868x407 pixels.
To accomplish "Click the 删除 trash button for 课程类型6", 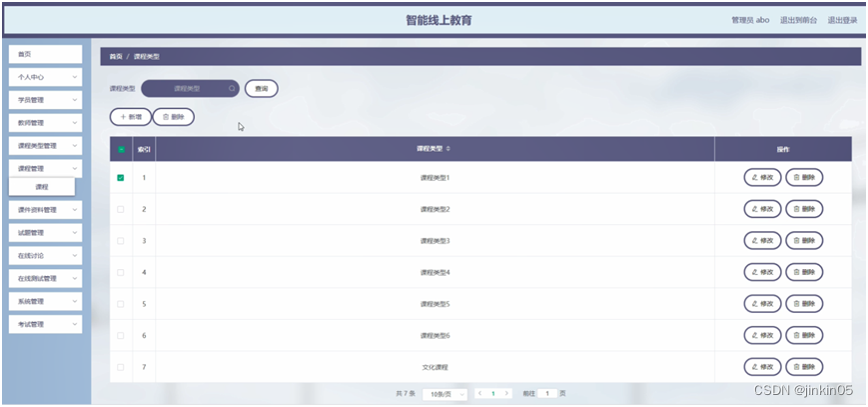I will (804, 335).
